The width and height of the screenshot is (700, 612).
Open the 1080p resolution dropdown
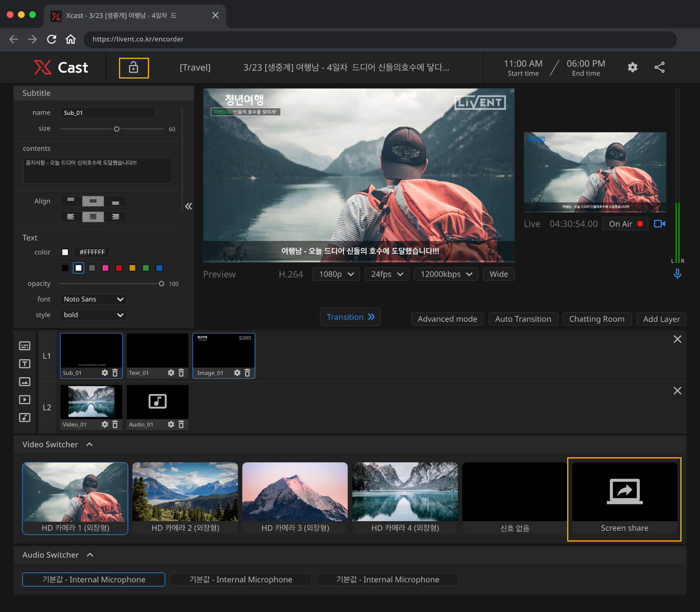click(x=336, y=274)
